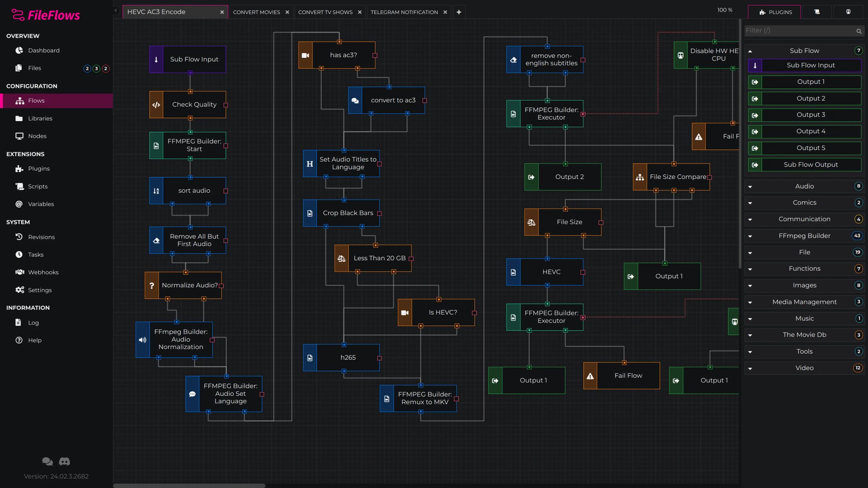This screenshot has width=868, height=488.
Task: Open Revisions under System
Action: (x=41, y=237)
